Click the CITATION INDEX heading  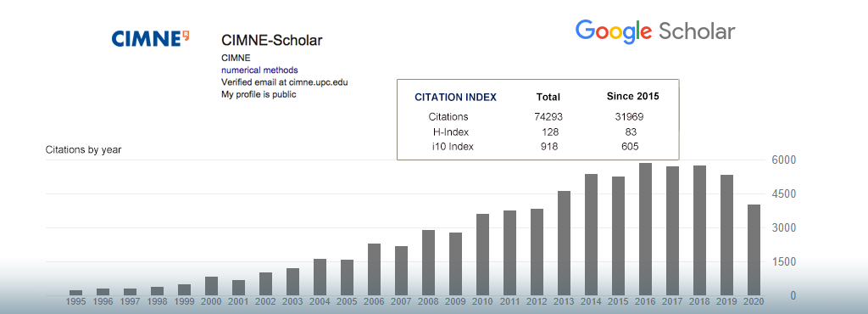point(455,98)
